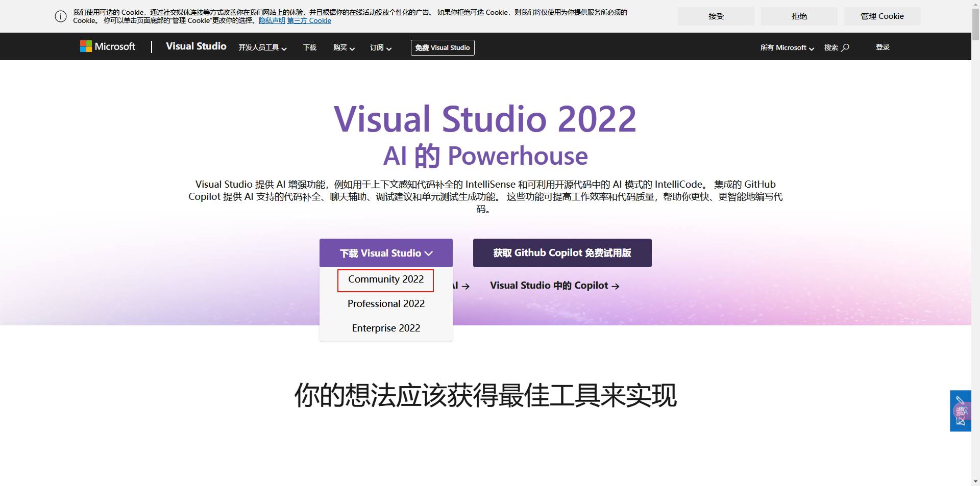
Task: Open the 隐私声明 link
Action: [x=272, y=21]
